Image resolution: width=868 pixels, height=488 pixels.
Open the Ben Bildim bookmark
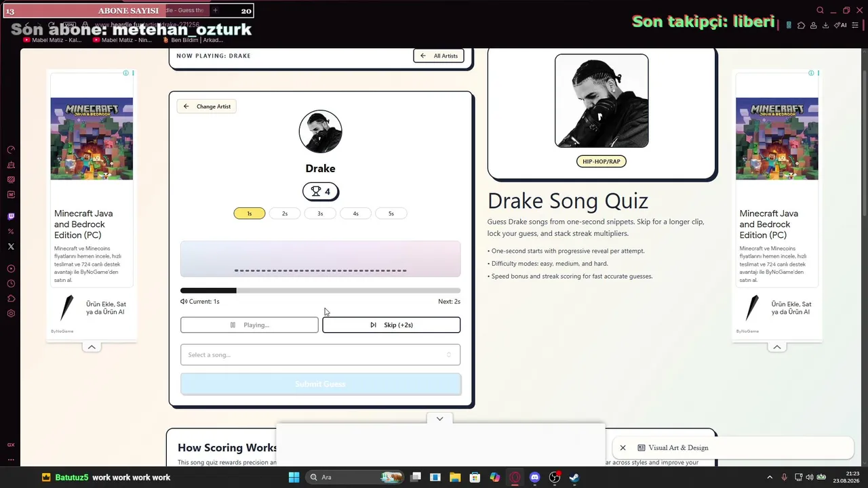tap(193, 40)
